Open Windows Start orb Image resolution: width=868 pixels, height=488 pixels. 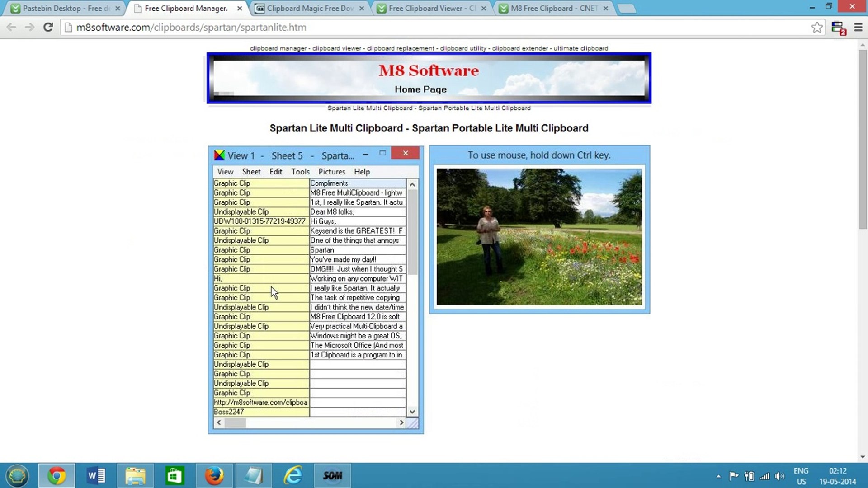[x=17, y=475]
